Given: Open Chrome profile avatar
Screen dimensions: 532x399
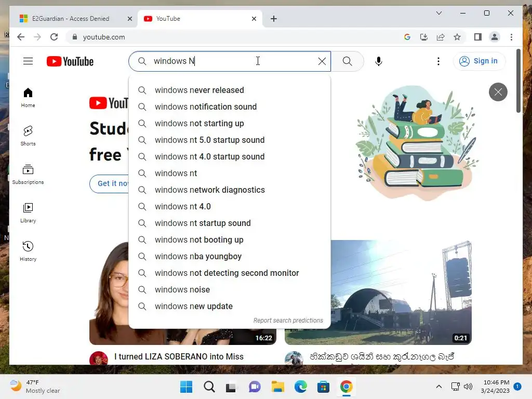Looking at the screenshot, I should (x=495, y=37).
